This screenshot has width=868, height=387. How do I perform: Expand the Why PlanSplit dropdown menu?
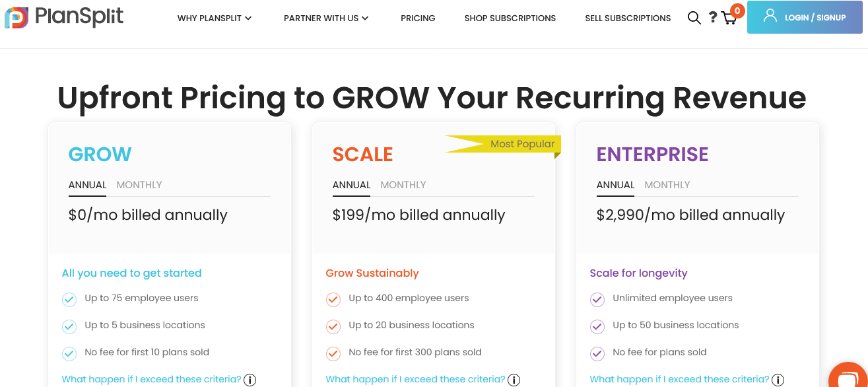click(215, 18)
